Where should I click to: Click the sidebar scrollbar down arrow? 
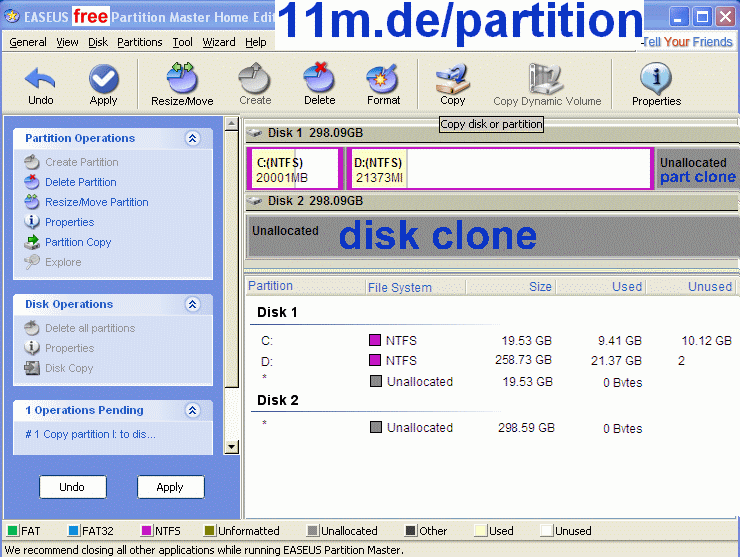click(231, 447)
